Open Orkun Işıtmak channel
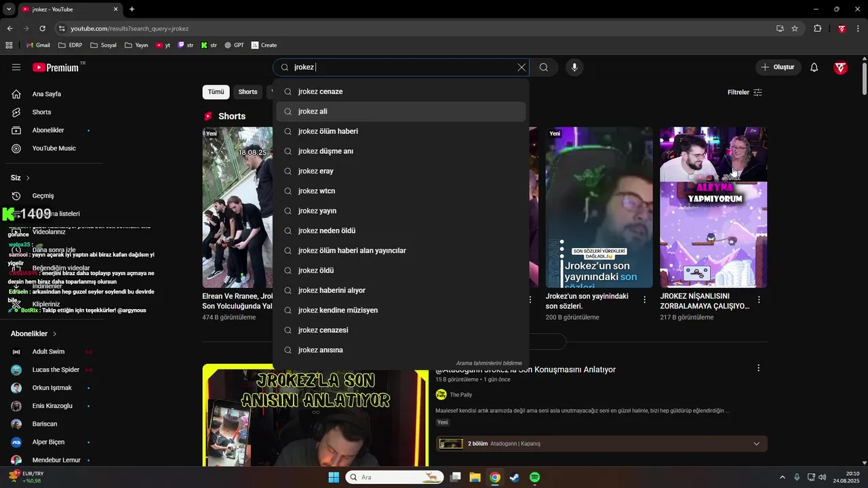Image resolution: width=868 pixels, height=488 pixels. (52, 388)
